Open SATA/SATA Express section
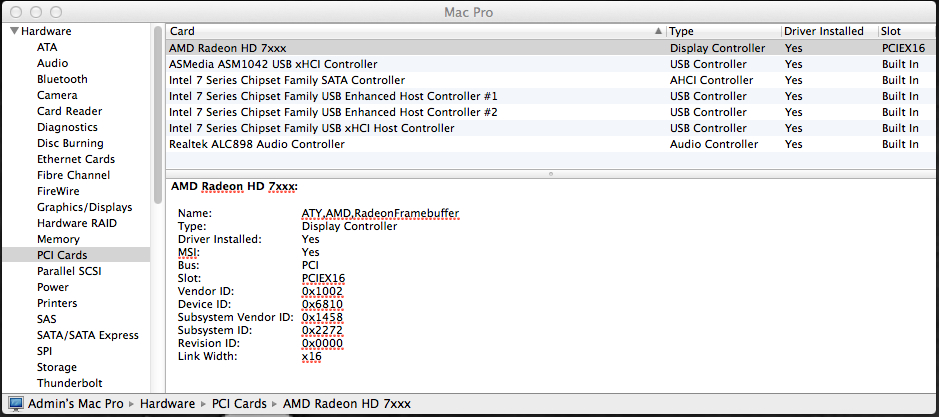 click(x=87, y=335)
